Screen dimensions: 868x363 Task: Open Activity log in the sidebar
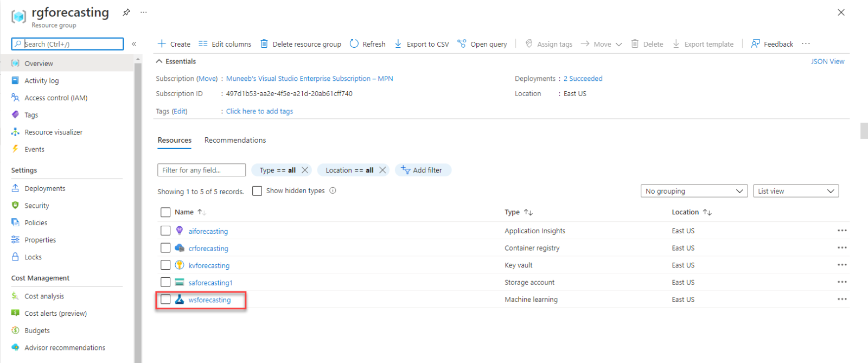click(41, 81)
